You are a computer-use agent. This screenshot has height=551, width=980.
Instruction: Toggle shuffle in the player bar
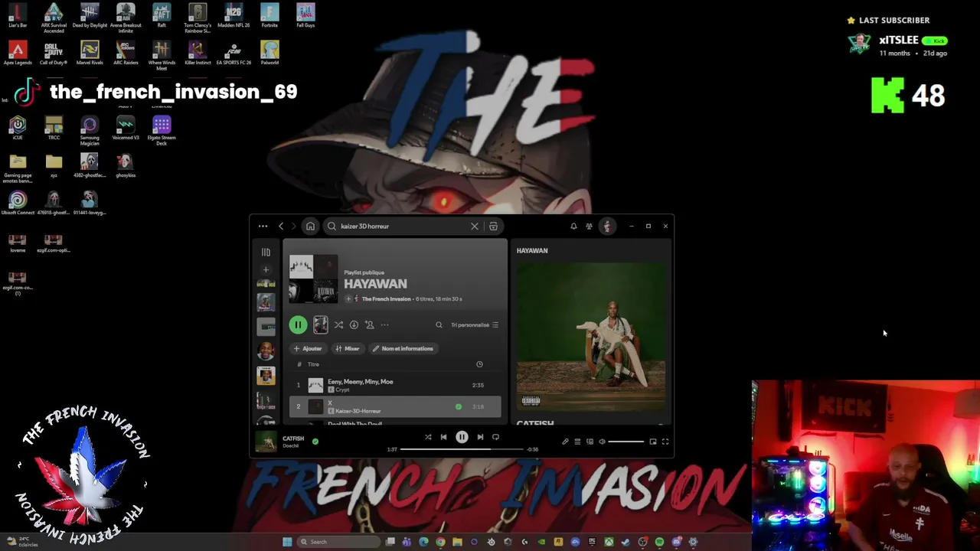(428, 438)
